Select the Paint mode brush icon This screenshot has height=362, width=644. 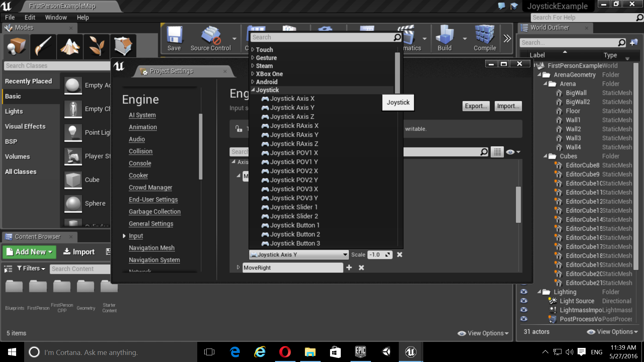[43, 46]
